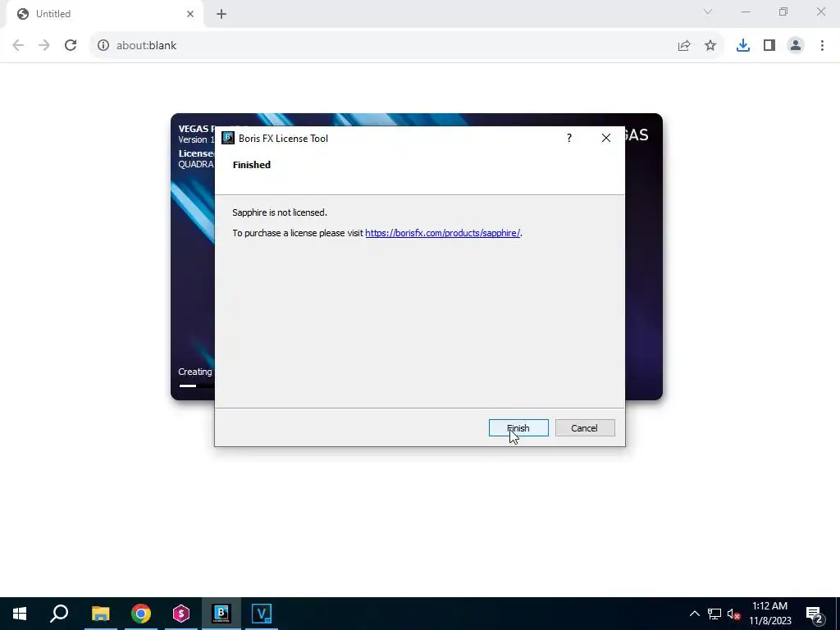Reload the about:blank page
The image size is (840, 630).
pyautogui.click(x=71, y=46)
